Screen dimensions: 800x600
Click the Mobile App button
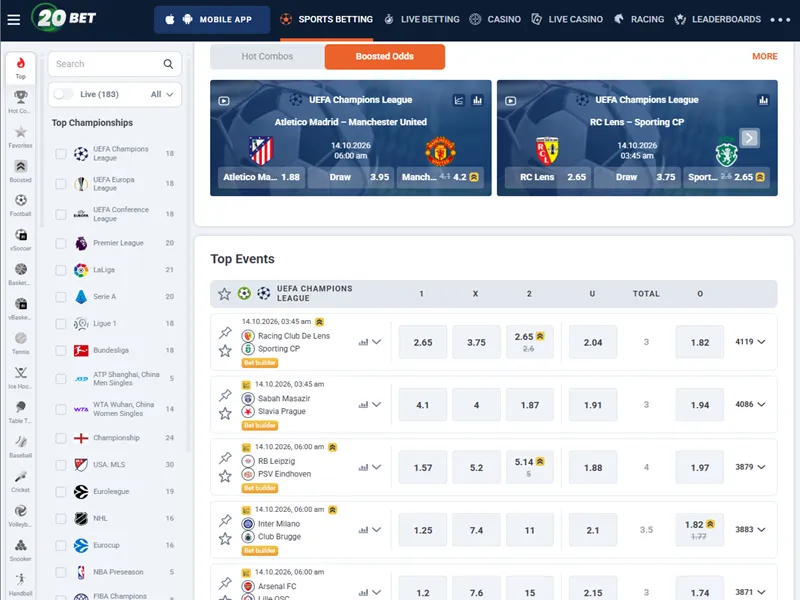coord(212,19)
